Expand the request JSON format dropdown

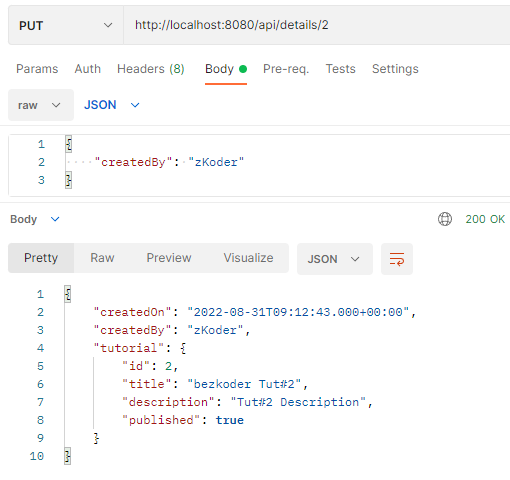point(112,105)
